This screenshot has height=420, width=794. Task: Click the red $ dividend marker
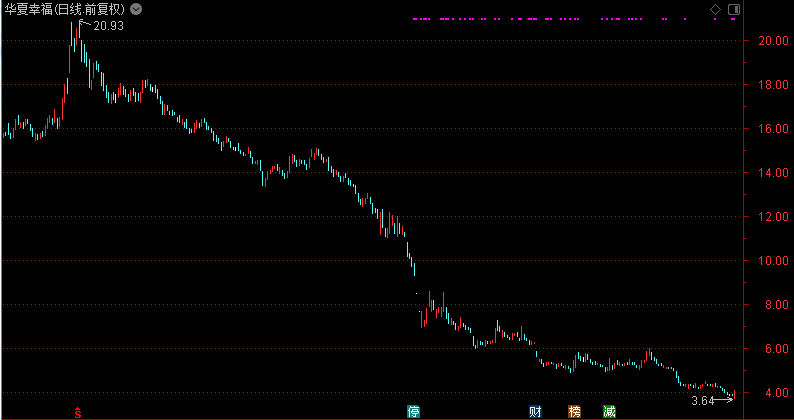[78, 411]
